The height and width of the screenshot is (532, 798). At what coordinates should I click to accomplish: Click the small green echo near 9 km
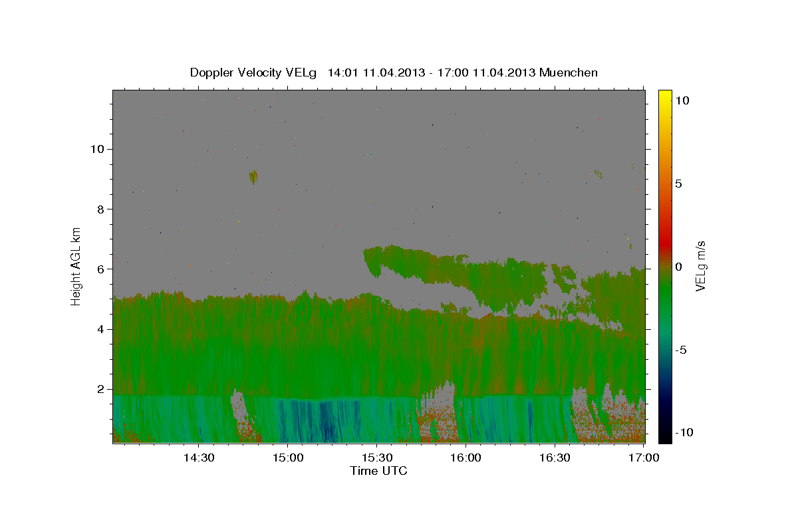253,177
